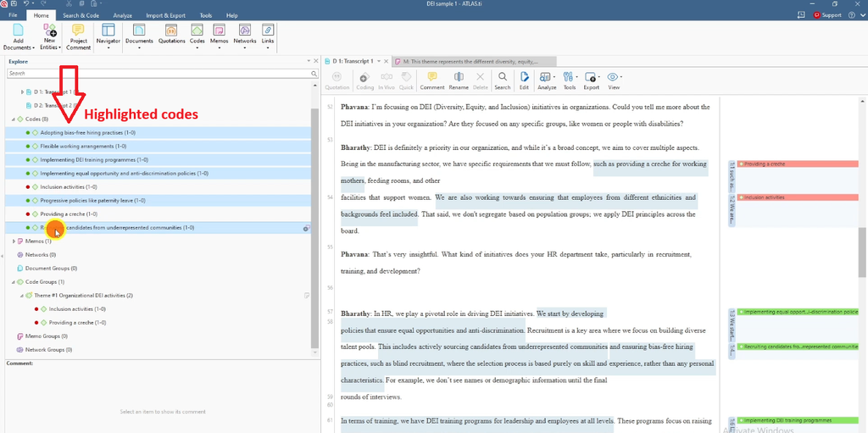This screenshot has width=868, height=433.
Task: Switch to the Analyze ribbon tab
Action: point(122,15)
